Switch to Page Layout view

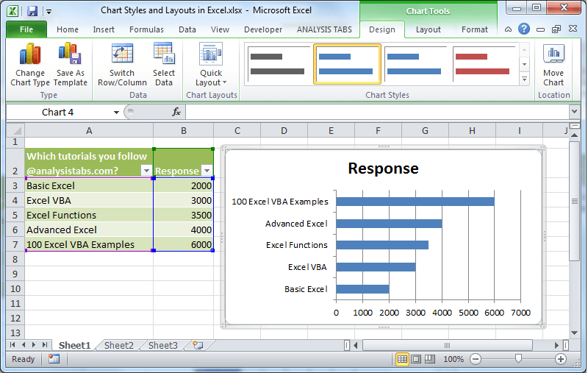click(416, 359)
